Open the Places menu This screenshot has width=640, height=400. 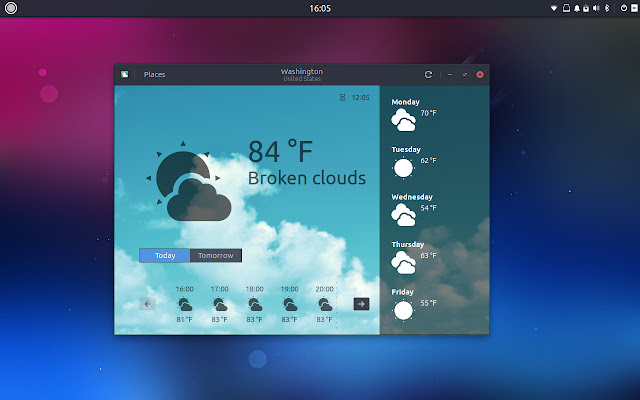tap(154, 75)
